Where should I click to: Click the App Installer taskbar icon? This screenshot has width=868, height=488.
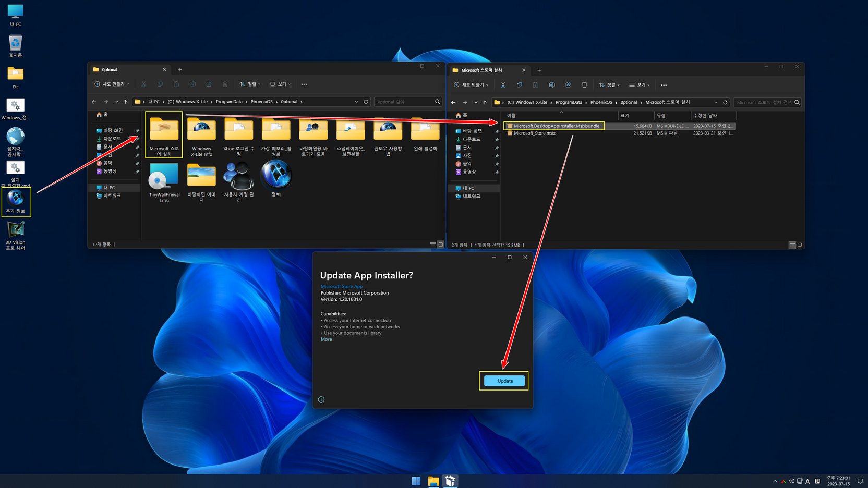(x=450, y=481)
